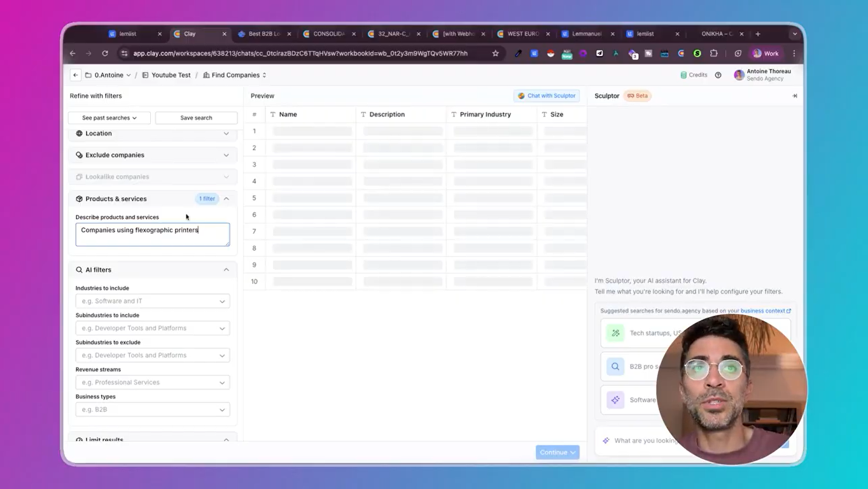Click the AI filters magnifier icon
Viewport: 868px width, 489px height.
click(x=79, y=270)
